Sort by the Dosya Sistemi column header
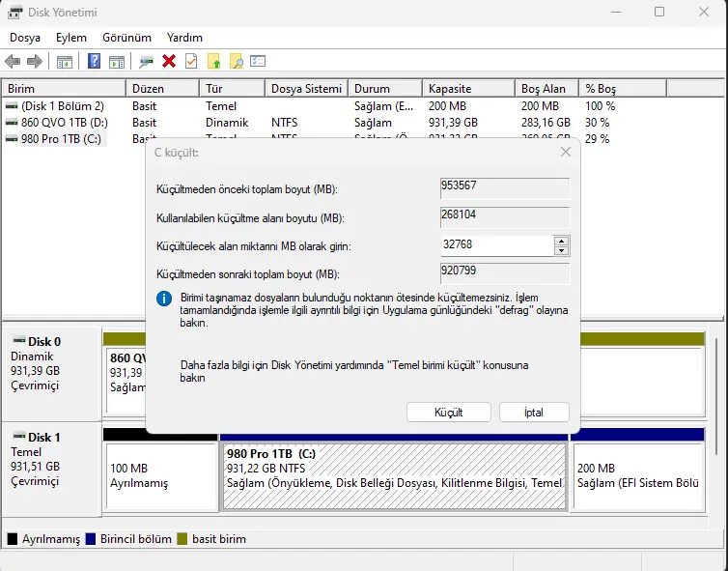This screenshot has width=728, height=571. click(306, 89)
